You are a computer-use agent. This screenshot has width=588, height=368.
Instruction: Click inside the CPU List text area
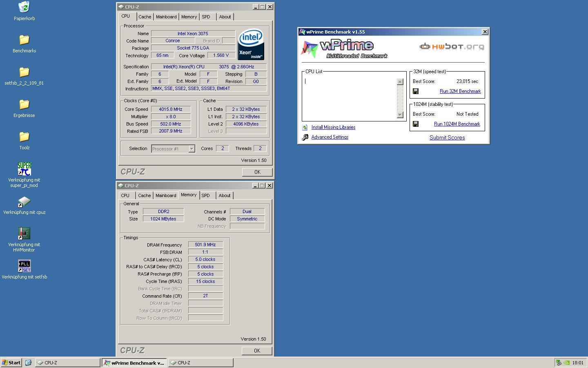[x=350, y=98]
